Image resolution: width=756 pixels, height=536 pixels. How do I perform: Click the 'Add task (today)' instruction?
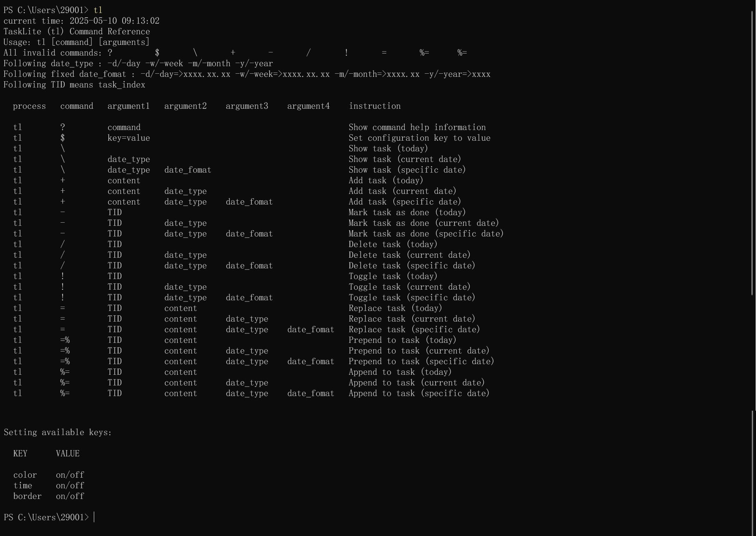click(385, 181)
